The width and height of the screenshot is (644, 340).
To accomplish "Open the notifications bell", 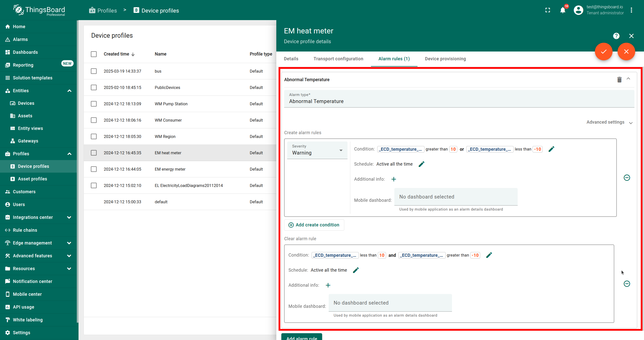I will [x=563, y=10].
